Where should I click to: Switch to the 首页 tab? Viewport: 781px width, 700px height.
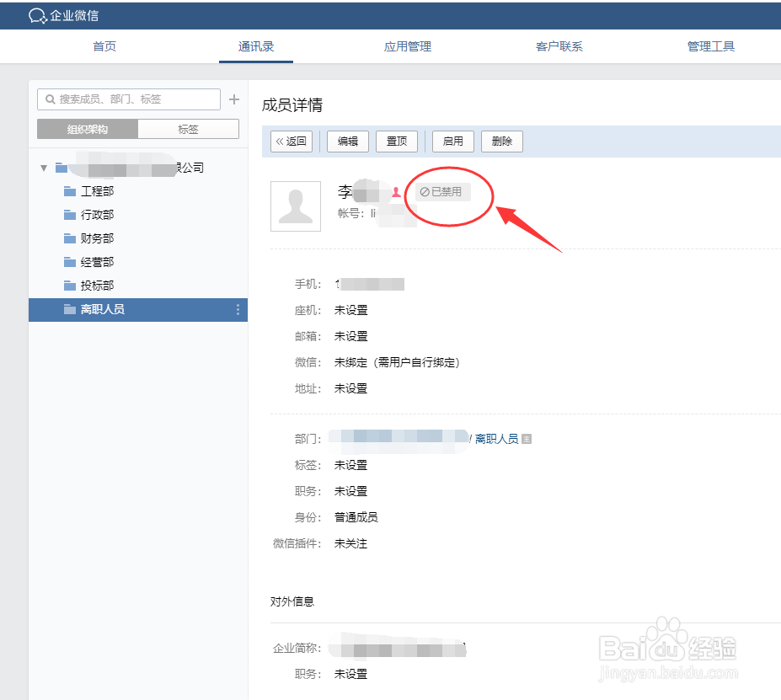[104, 46]
